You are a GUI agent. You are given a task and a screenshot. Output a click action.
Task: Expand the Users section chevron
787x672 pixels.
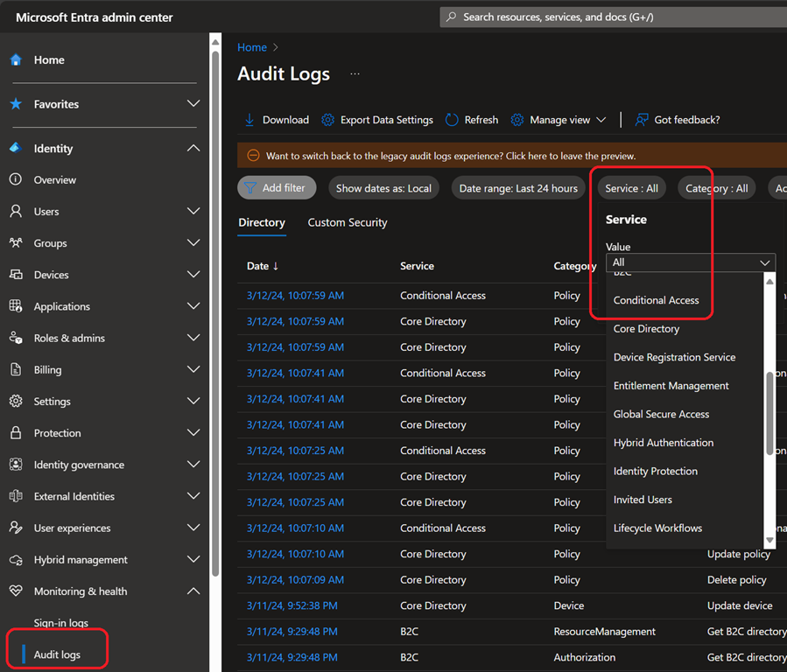(193, 212)
